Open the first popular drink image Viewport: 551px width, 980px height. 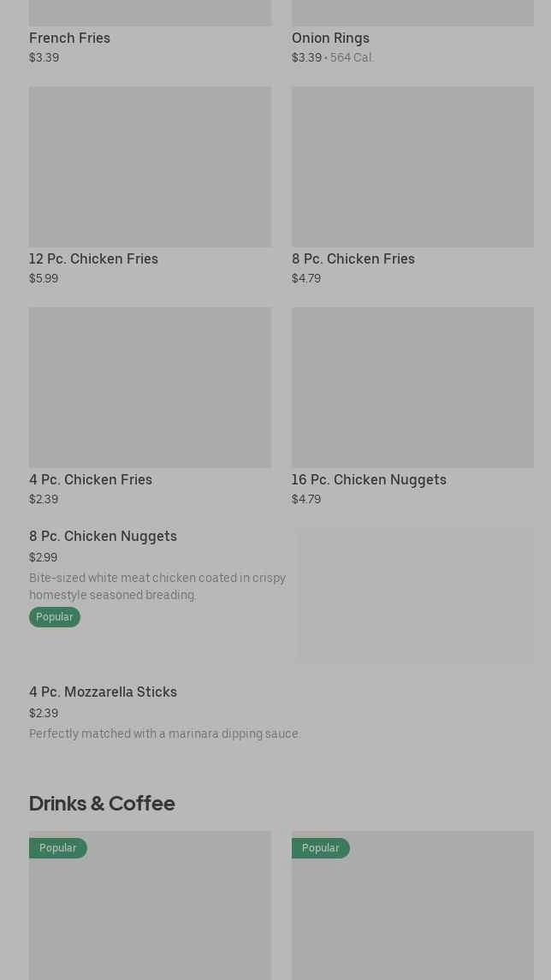pos(150,916)
